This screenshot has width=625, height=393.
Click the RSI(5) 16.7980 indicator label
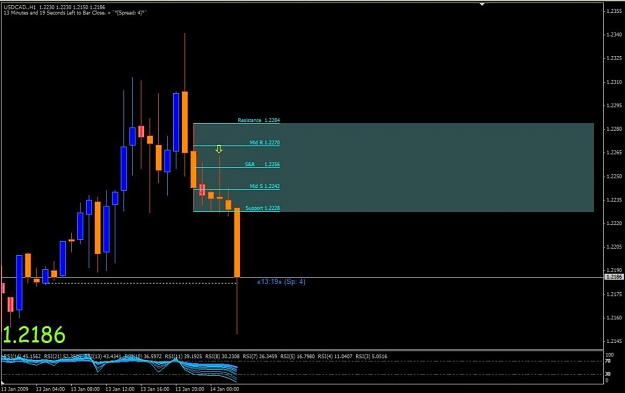297,356
